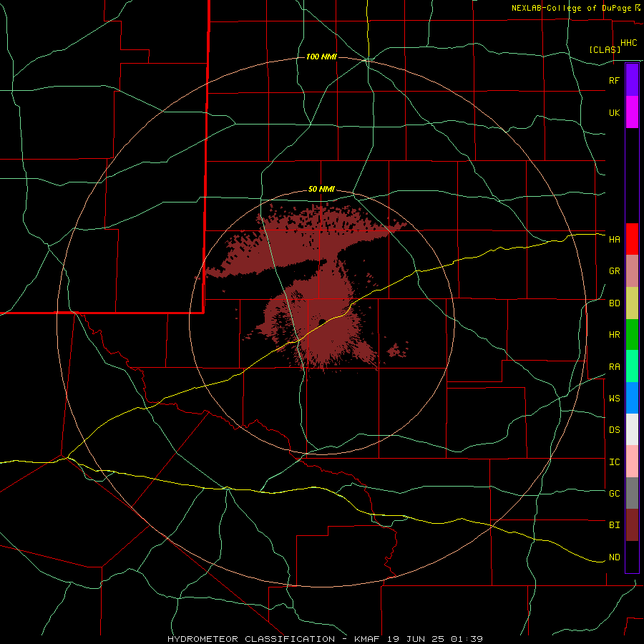Click the purple RF legend color swatch
644x644 pixels.
point(632,80)
